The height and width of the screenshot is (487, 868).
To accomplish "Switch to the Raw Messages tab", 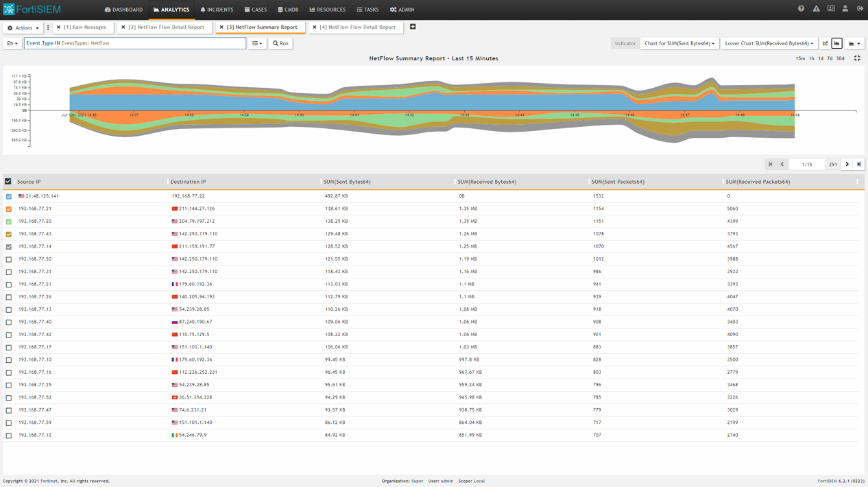I will (83, 27).
